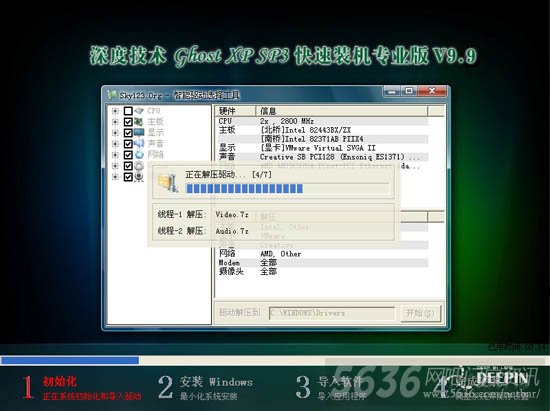The image size is (550, 411).
Task: Click the 硬件 column header
Action: point(235,111)
